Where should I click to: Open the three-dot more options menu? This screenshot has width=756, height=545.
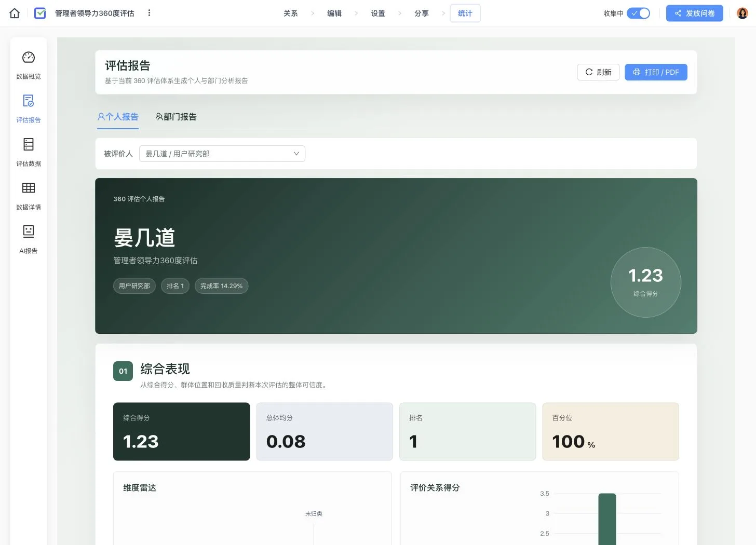pyautogui.click(x=149, y=13)
